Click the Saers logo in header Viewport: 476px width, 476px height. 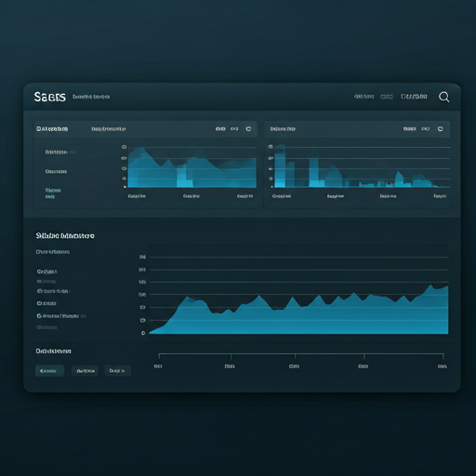50,97
